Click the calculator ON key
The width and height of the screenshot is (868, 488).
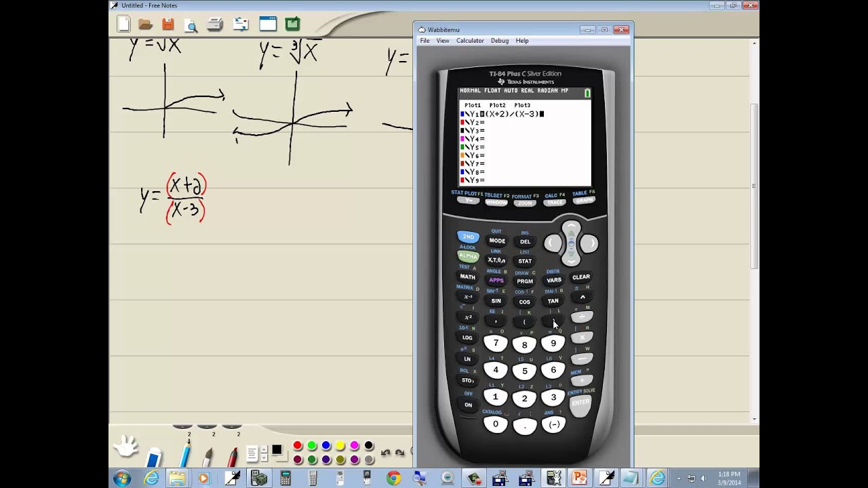click(468, 405)
